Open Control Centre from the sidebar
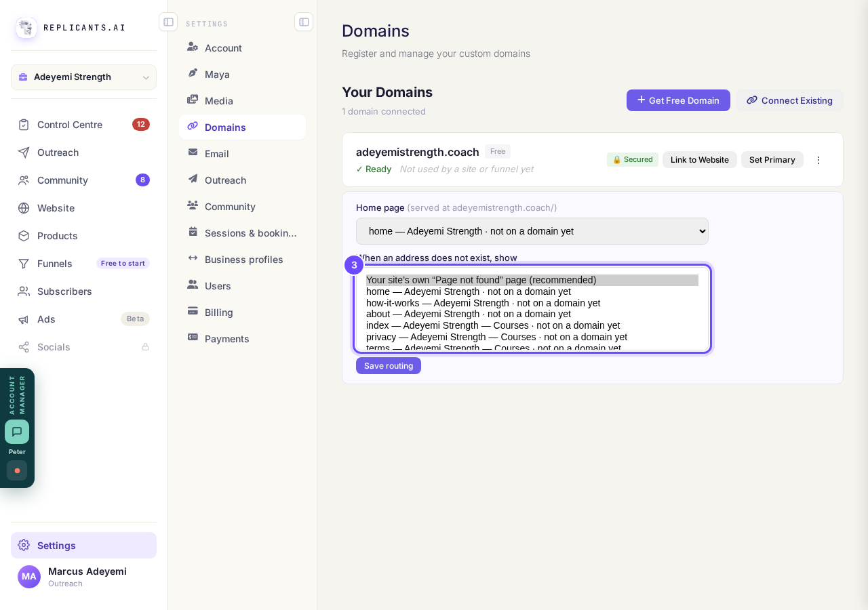Screen dimensions: 868x610 pyautogui.click(x=83, y=125)
